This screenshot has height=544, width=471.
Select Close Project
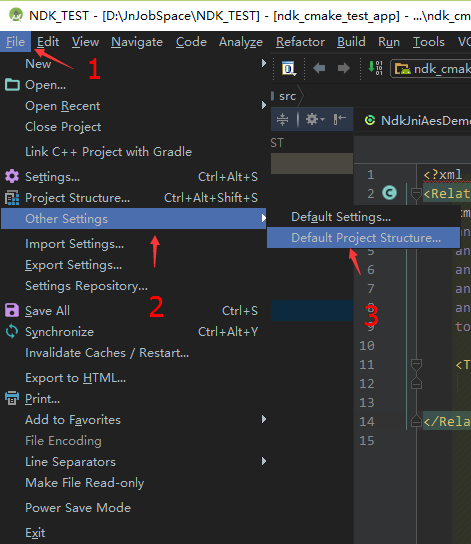tap(63, 127)
